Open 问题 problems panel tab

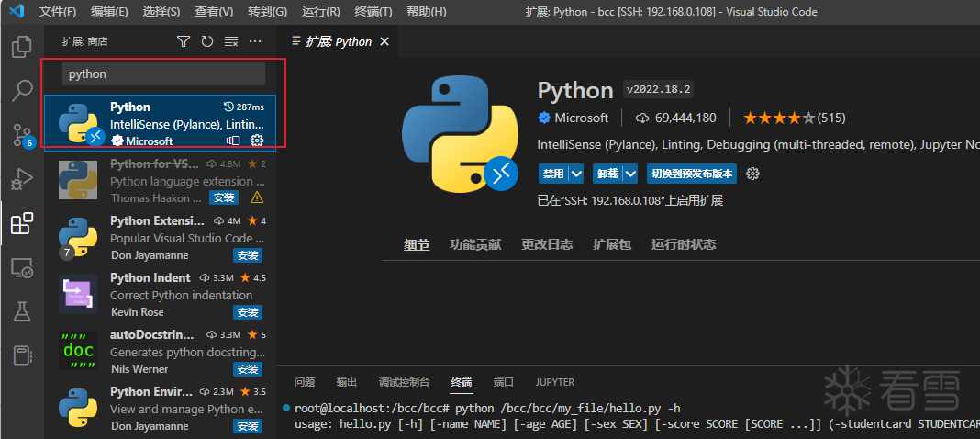[x=305, y=382]
